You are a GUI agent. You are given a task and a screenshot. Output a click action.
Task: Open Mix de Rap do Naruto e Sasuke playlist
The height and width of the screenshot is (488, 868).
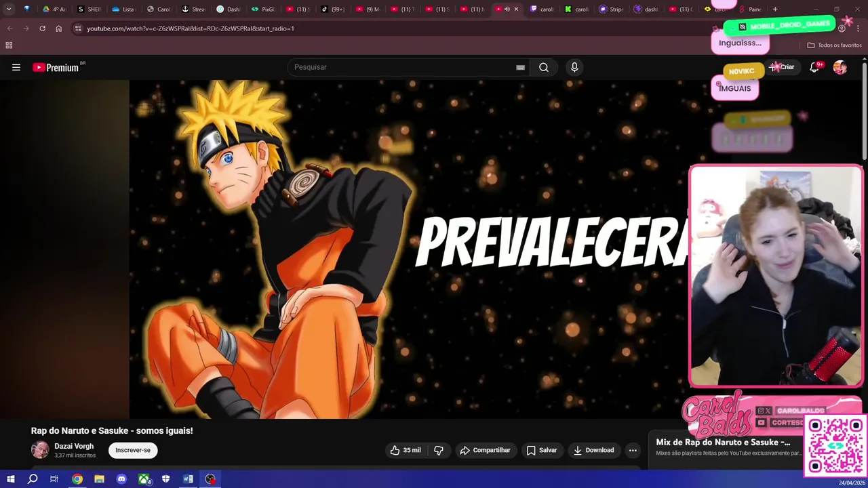click(723, 442)
